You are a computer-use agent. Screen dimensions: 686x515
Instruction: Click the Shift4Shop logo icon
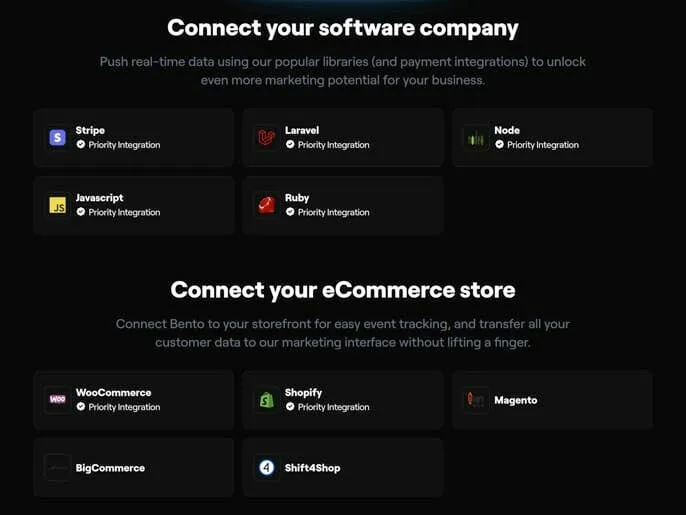tap(267, 467)
